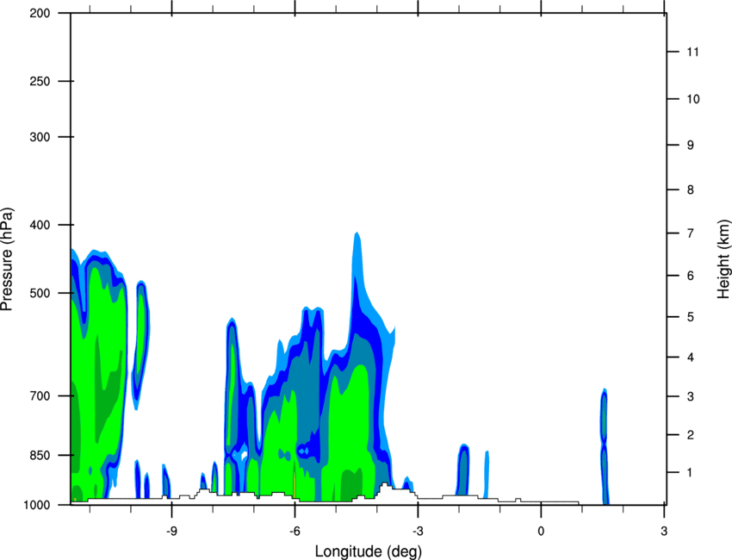Click the 850 pressure tick label
732x560 pixels.
click(x=40, y=455)
